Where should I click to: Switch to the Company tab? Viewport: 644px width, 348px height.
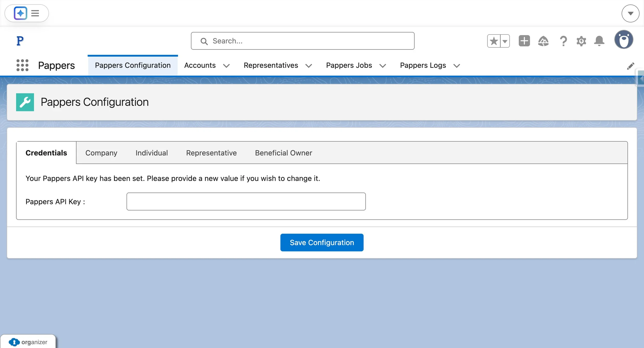pos(101,153)
